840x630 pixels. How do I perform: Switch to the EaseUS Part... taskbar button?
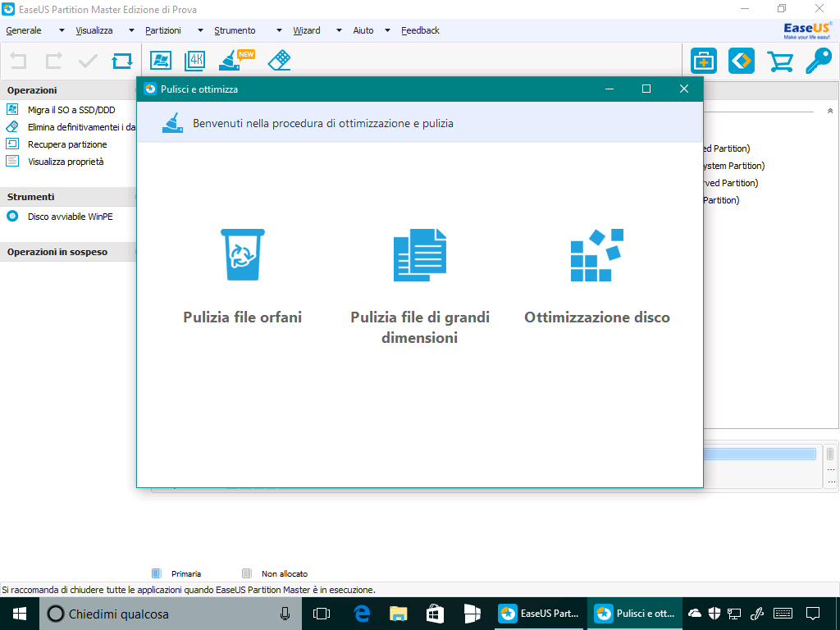tap(540, 614)
